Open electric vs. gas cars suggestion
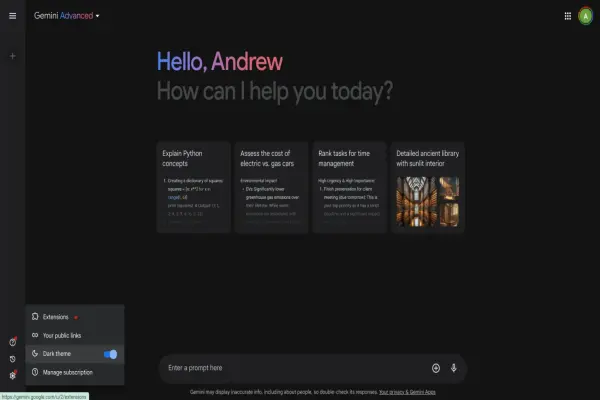 271,187
